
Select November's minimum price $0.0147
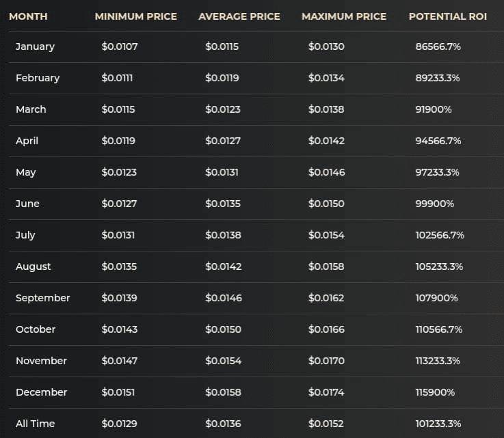coord(119,361)
